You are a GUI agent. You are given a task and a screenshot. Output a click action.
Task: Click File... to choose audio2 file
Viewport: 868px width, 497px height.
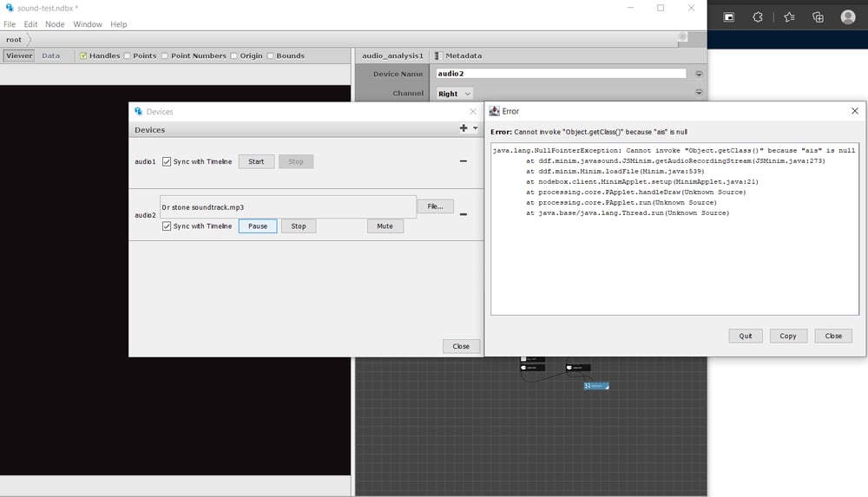click(x=435, y=206)
